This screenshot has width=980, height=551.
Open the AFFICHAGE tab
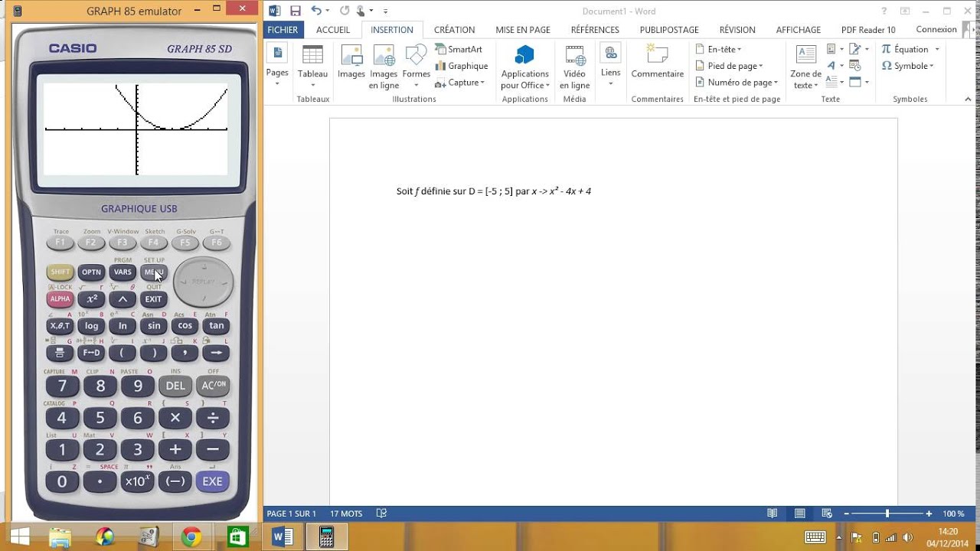pos(799,30)
